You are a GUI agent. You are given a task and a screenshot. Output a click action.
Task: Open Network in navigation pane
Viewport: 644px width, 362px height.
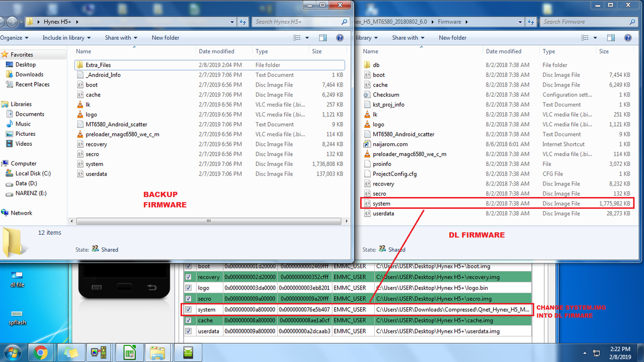[x=21, y=213]
